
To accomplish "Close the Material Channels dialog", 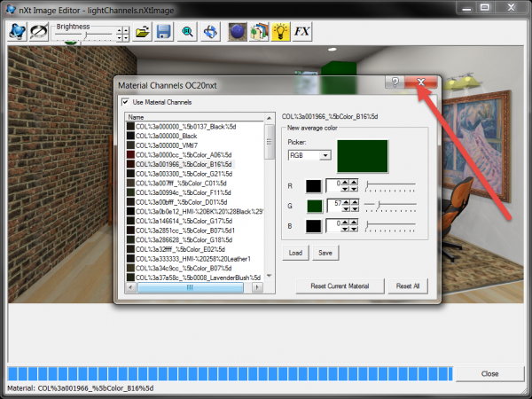I will click(x=421, y=82).
